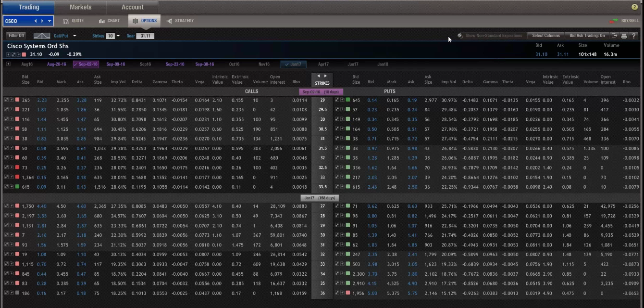Click plus icon in call row with bid size 845
644x308 pixels.
(x=12, y=273)
